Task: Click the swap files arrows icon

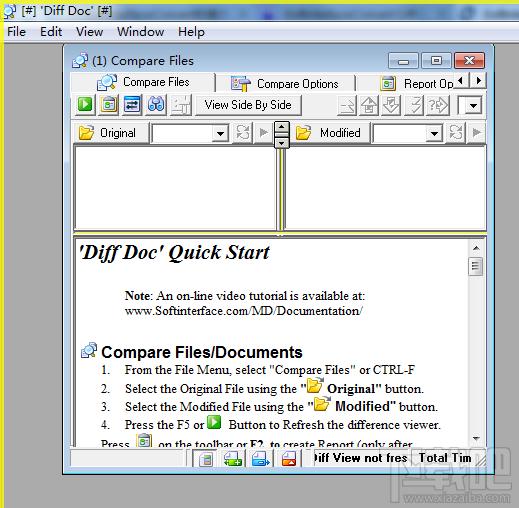Action: [x=132, y=105]
